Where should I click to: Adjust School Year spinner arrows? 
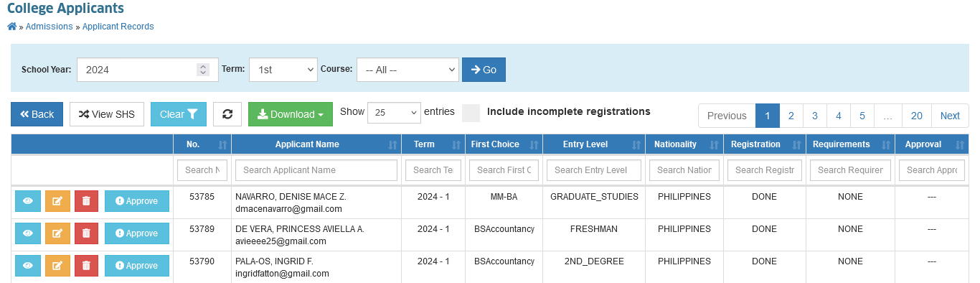pos(203,70)
